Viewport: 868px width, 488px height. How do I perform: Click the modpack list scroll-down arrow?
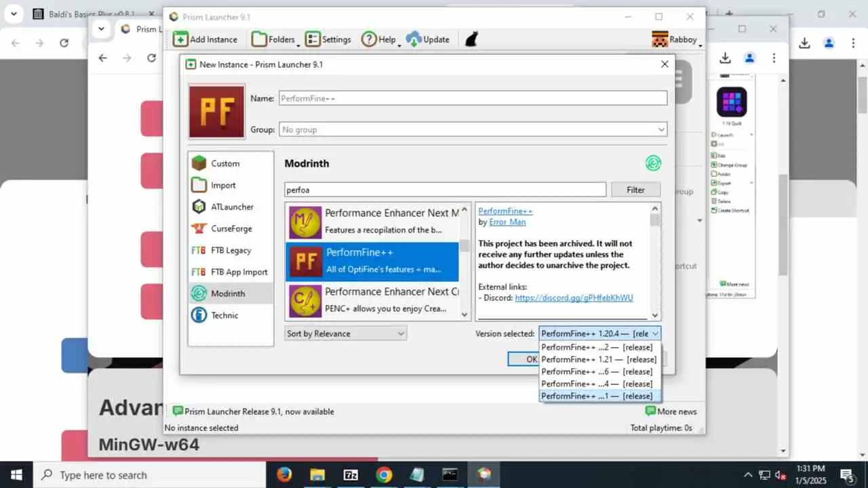tap(465, 314)
